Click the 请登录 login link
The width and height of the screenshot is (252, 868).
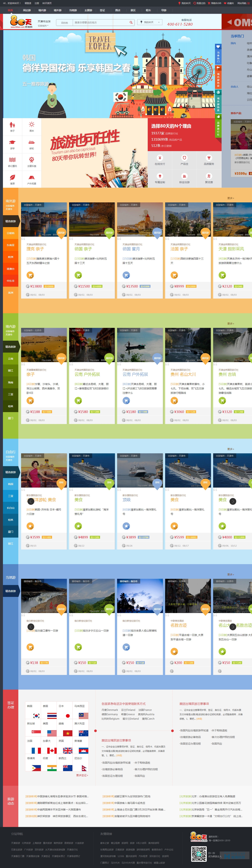(28, 3)
